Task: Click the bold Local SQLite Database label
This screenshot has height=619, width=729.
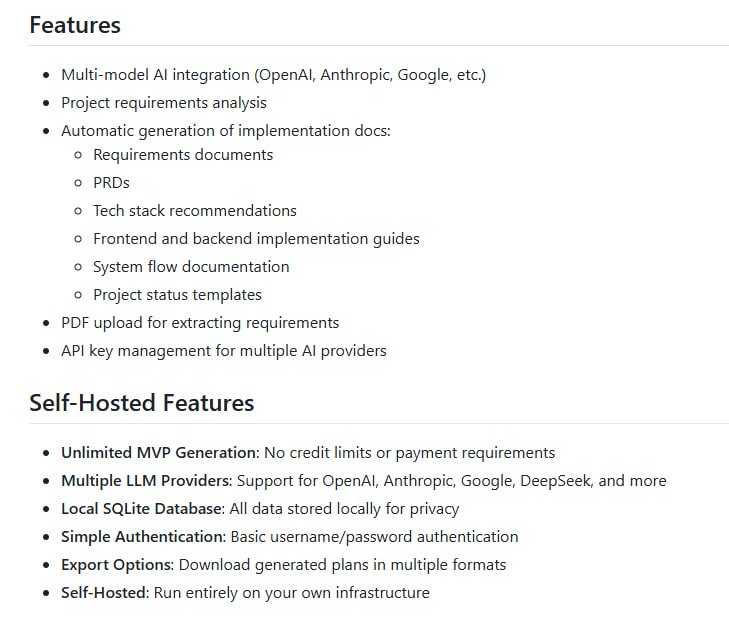Action: coord(142,509)
